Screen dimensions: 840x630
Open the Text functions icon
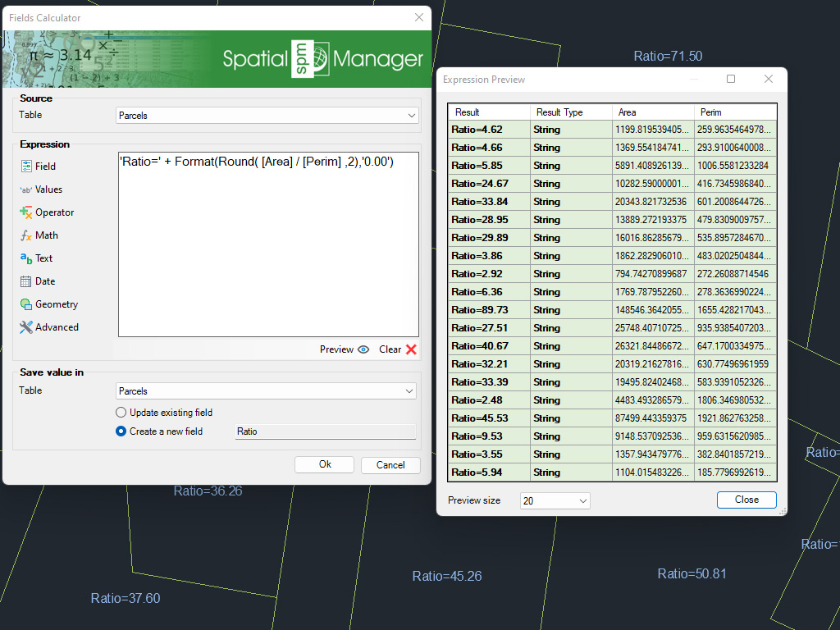pyautogui.click(x=25, y=258)
